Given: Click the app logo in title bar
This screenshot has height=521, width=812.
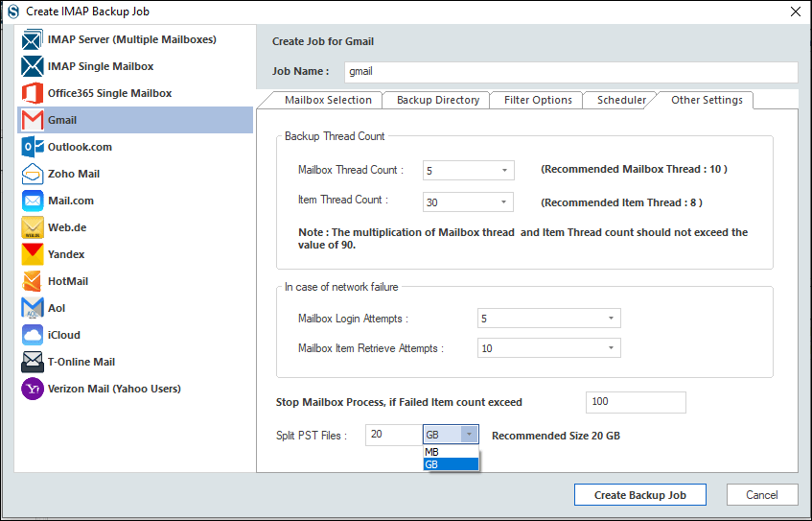Looking at the screenshot, I should click(13, 12).
